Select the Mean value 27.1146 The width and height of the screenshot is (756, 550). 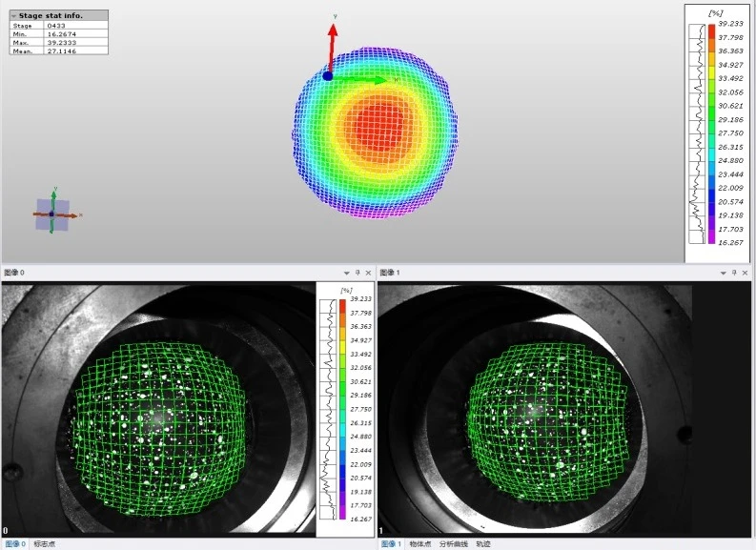point(62,51)
